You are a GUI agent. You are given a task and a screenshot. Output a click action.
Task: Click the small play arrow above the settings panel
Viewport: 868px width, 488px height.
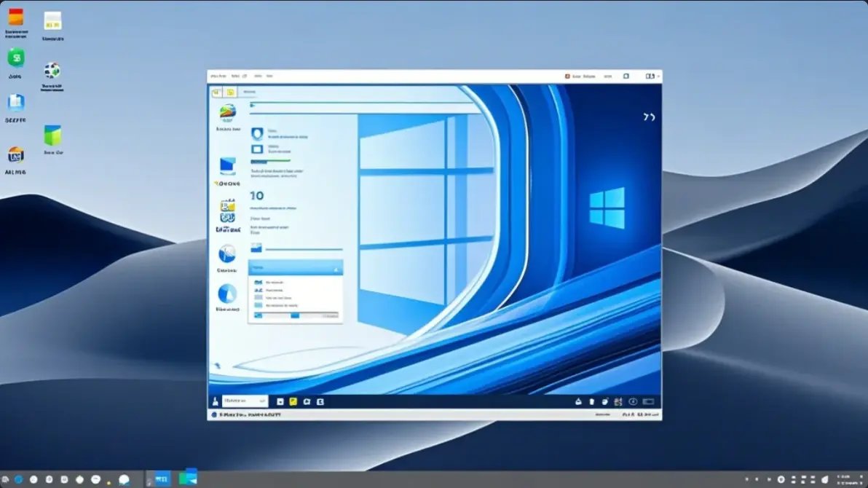tap(253, 105)
